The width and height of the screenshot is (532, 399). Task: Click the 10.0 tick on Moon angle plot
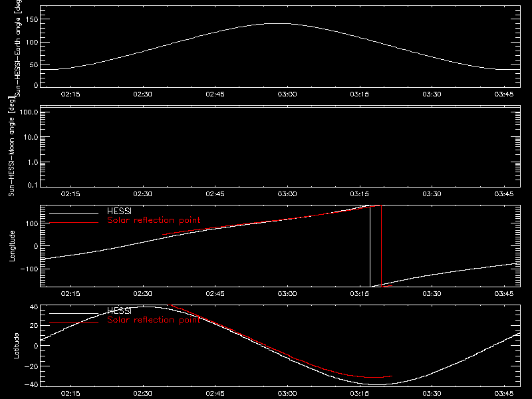(x=31, y=138)
